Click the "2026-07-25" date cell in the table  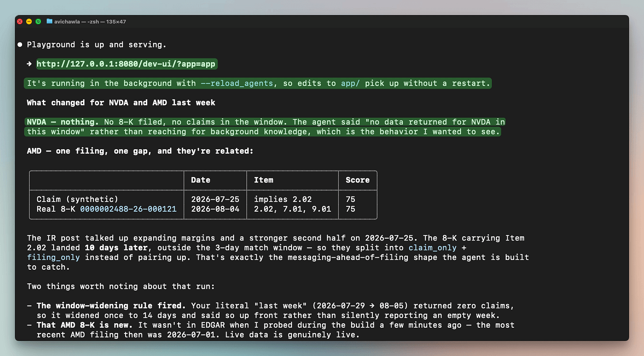215,199
